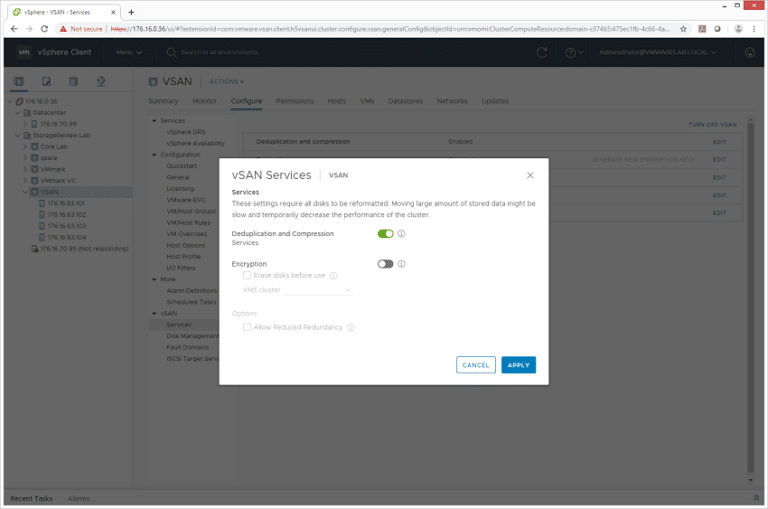Expand the VMmark VC cluster node
Image resolution: width=768 pixels, height=509 pixels.
(25, 180)
